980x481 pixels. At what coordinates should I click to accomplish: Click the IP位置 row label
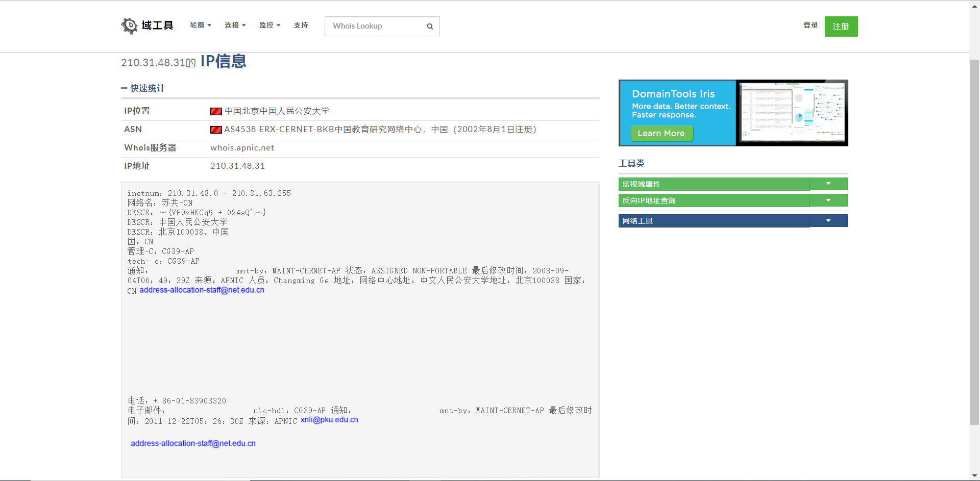click(137, 111)
